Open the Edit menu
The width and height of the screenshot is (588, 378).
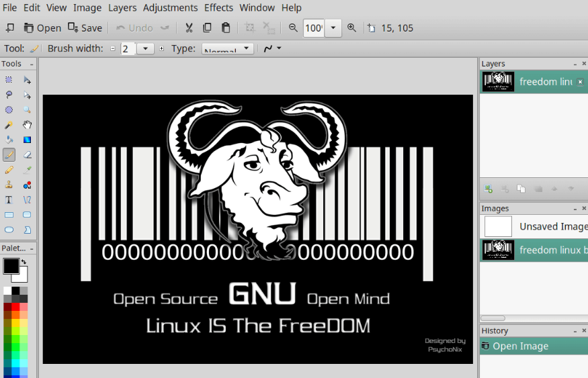(32, 7)
